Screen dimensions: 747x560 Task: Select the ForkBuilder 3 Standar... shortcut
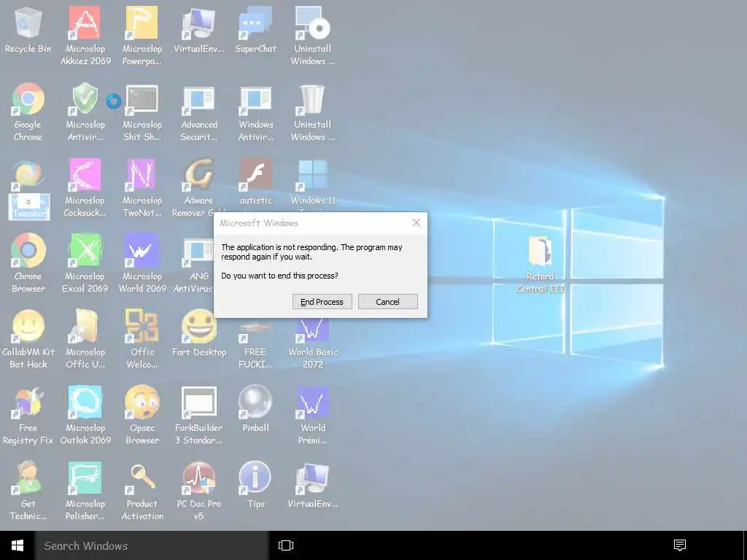point(198,402)
